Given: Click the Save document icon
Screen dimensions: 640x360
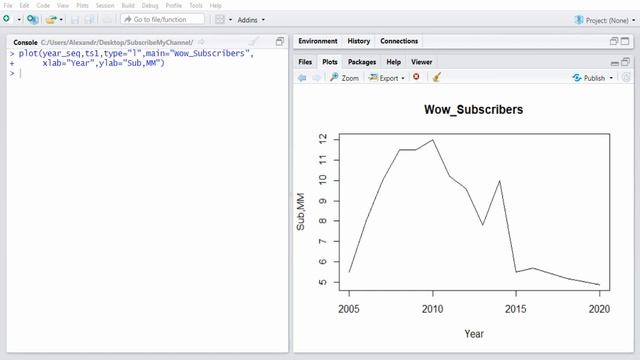Looking at the screenshot, I should [75, 19].
